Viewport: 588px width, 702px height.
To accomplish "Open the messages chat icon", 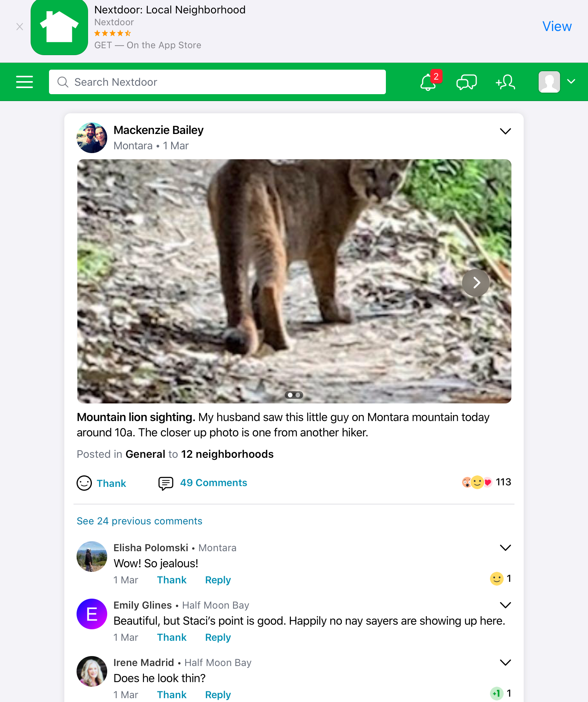I will coord(466,82).
